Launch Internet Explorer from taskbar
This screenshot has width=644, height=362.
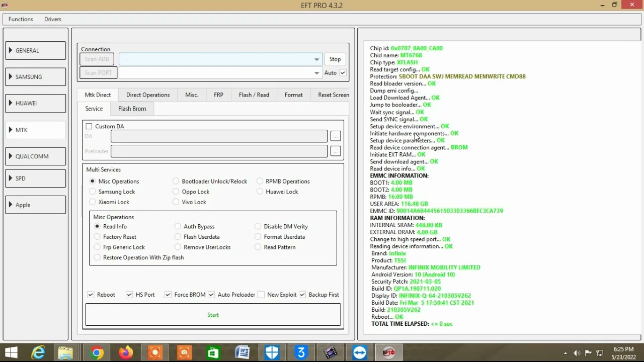click(x=38, y=352)
